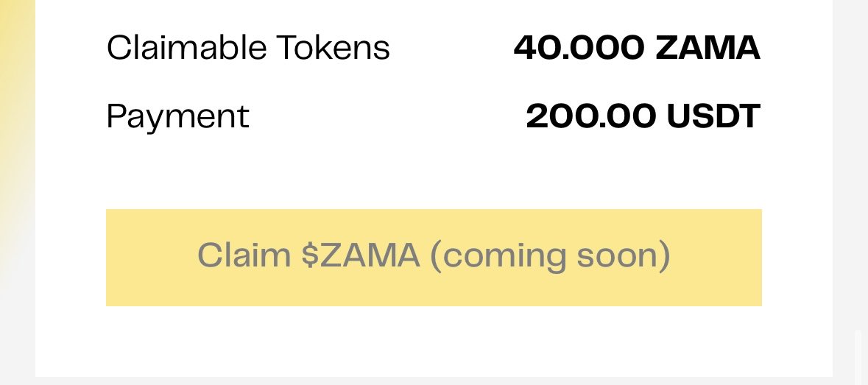The image size is (868, 385).
Task: Click the gray strip beneath the white card
Action: 434,381
